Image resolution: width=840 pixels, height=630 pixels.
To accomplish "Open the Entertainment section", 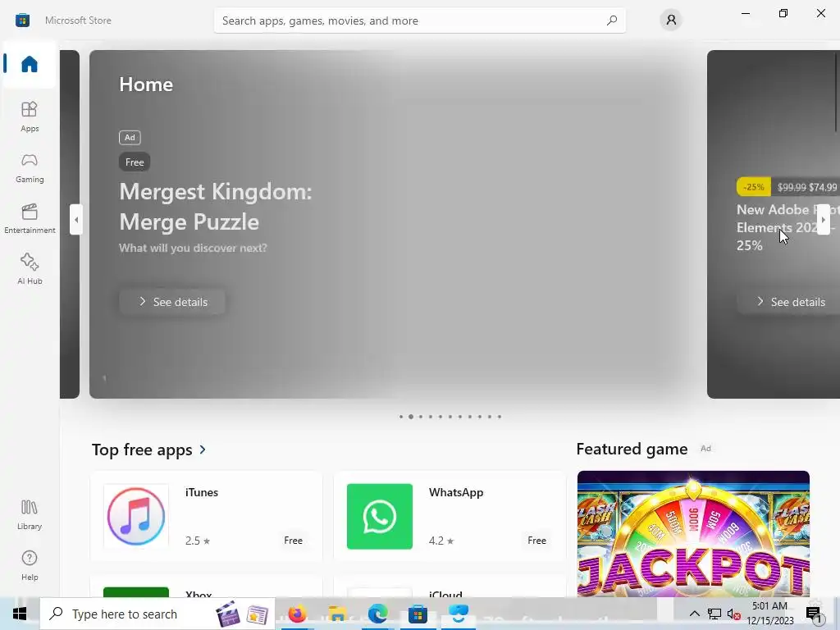I will pyautogui.click(x=30, y=218).
